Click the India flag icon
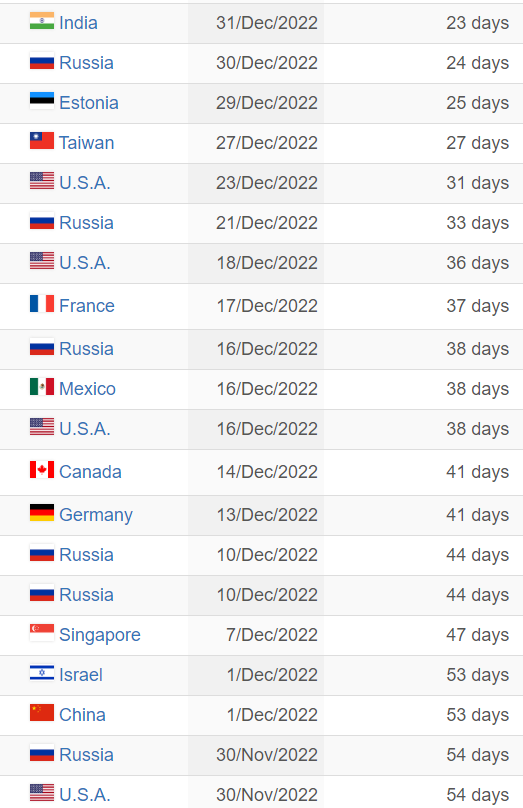The width and height of the screenshot is (523, 808). (x=42, y=21)
